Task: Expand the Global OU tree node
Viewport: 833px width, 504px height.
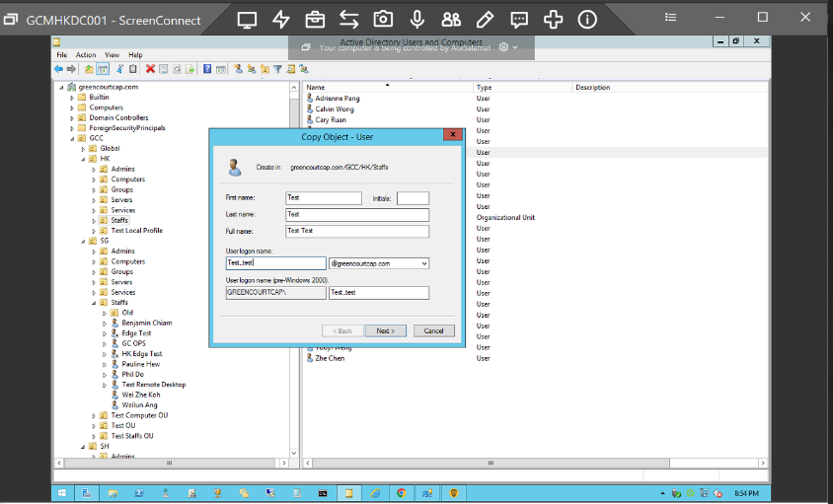Action: (83, 149)
